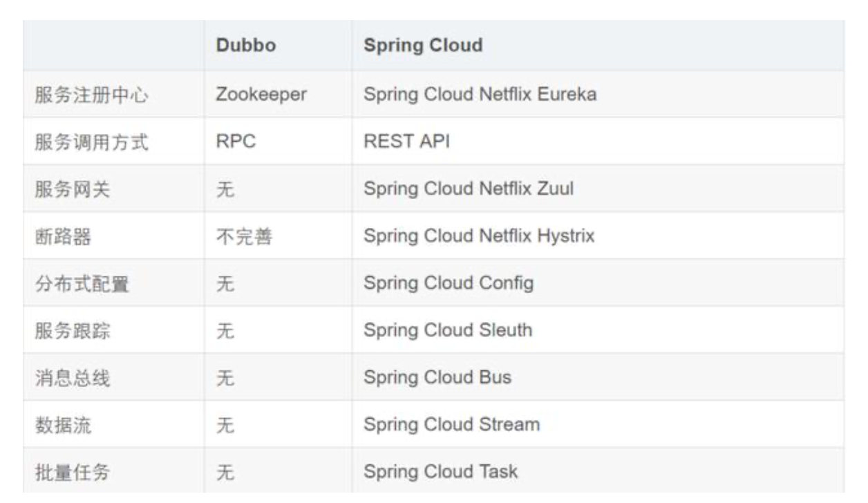868x503 pixels.
Task: Select the Spring Cloud Stream cell
Action: [x=451, y=424]
